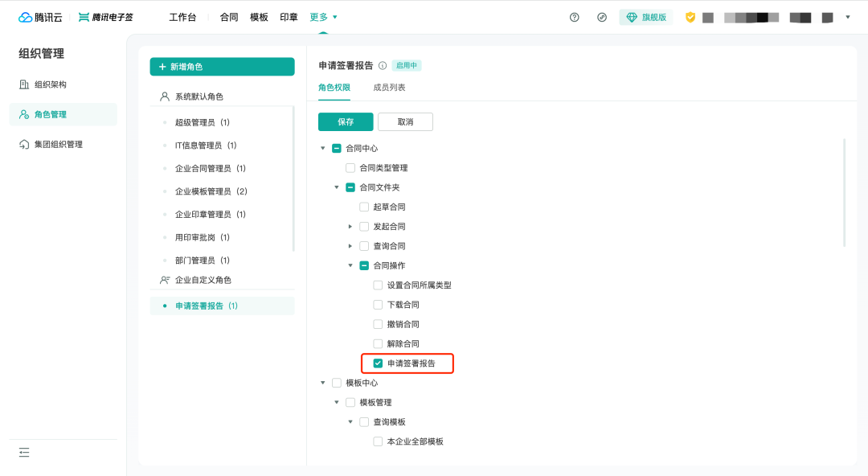Open the 更多 dropdown menu
Viewport: 868px width, 476px height.
pos(323,17)
